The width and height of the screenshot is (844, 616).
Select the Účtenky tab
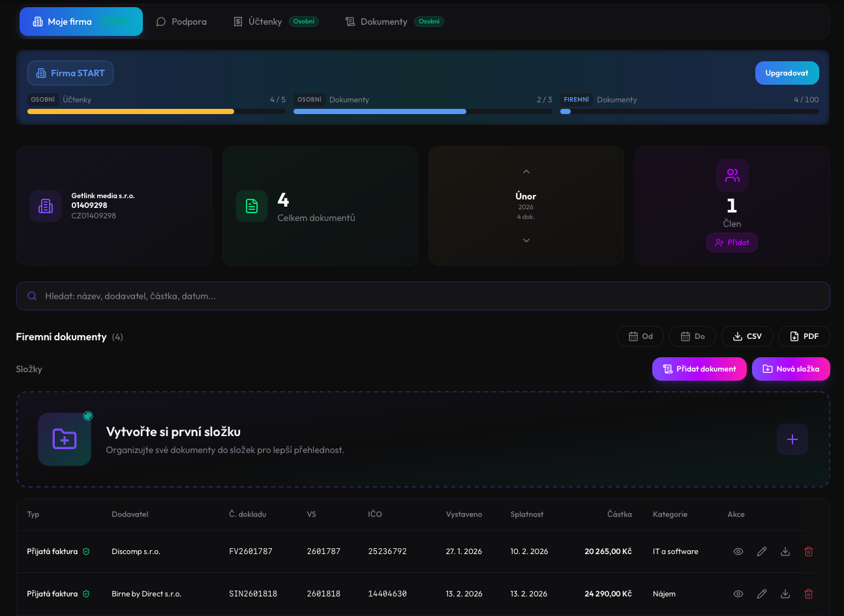click(264, 21)
